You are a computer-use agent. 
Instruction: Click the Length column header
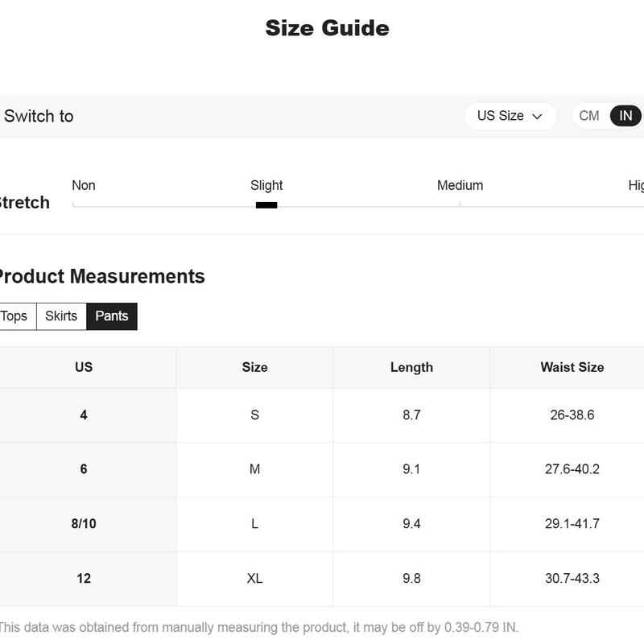[411, 367]
